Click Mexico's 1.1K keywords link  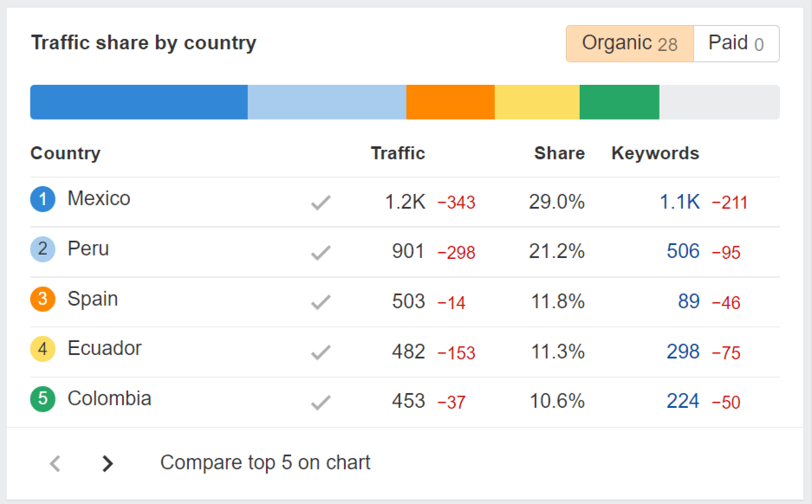(x=679, y=200)
